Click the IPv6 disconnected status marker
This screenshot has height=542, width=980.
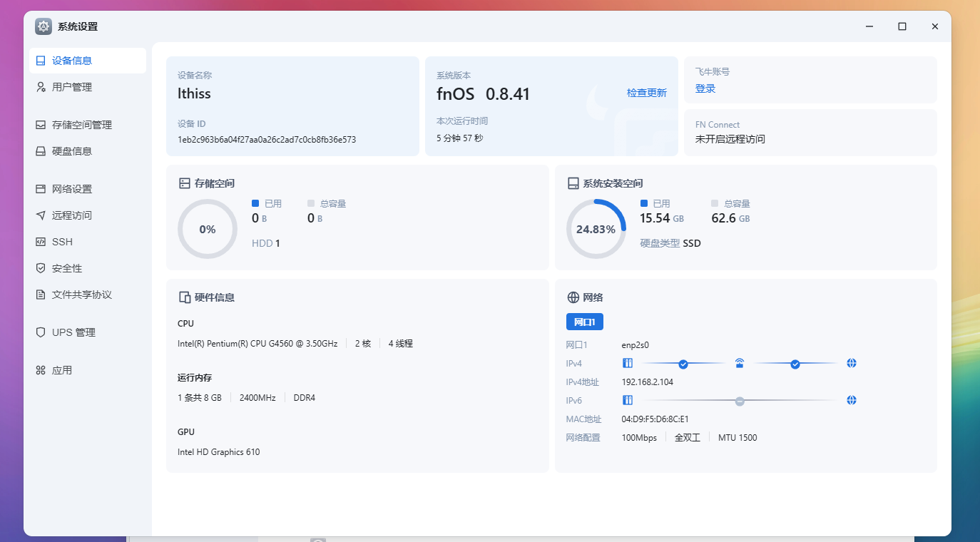pos(740,402)
